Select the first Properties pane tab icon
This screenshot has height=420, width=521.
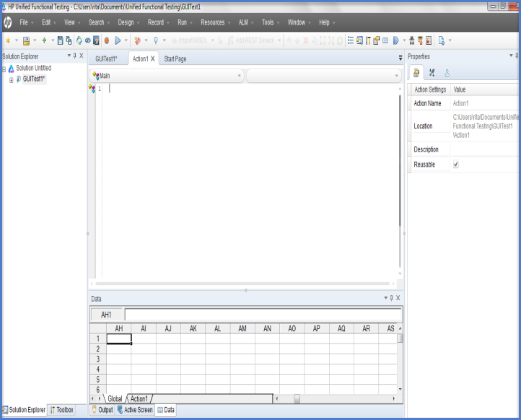(x=416, y=73)
